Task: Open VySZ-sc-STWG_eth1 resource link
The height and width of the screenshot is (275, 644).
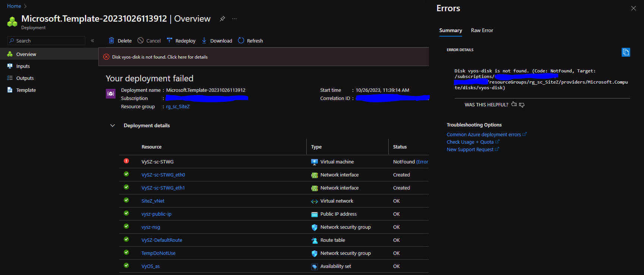Action: pyautogui.click(x=163, y=188)
